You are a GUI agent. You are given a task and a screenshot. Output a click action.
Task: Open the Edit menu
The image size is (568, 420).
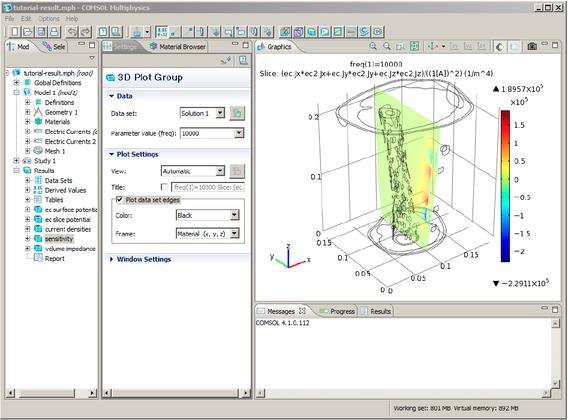(26, 18)
